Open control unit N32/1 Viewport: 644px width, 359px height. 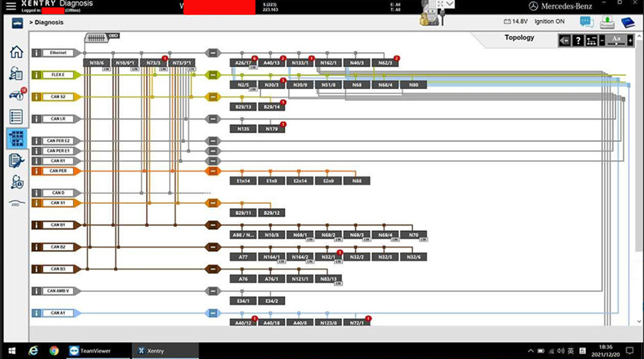pos(328,257)
